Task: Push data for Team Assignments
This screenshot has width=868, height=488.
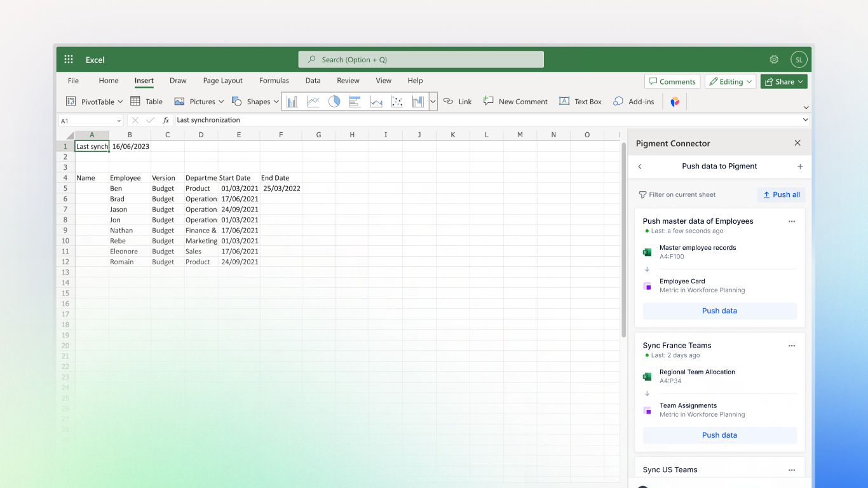Action: coord(720,435)
